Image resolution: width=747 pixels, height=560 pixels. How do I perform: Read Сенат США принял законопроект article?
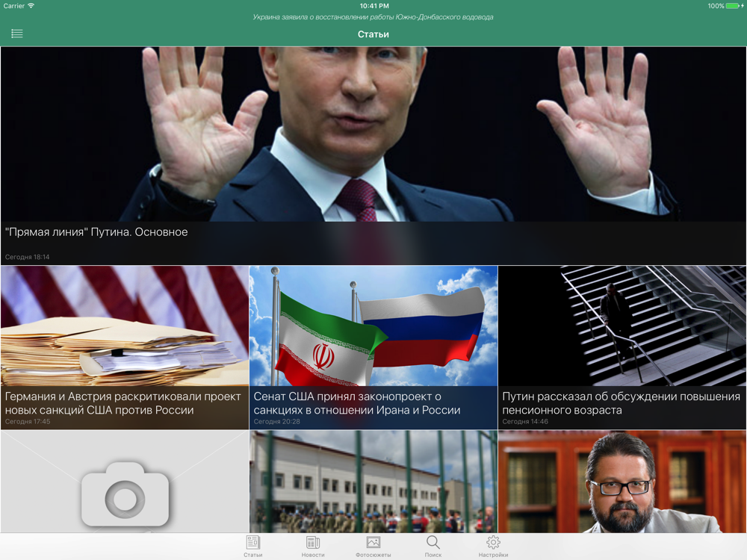pos(357,403)
